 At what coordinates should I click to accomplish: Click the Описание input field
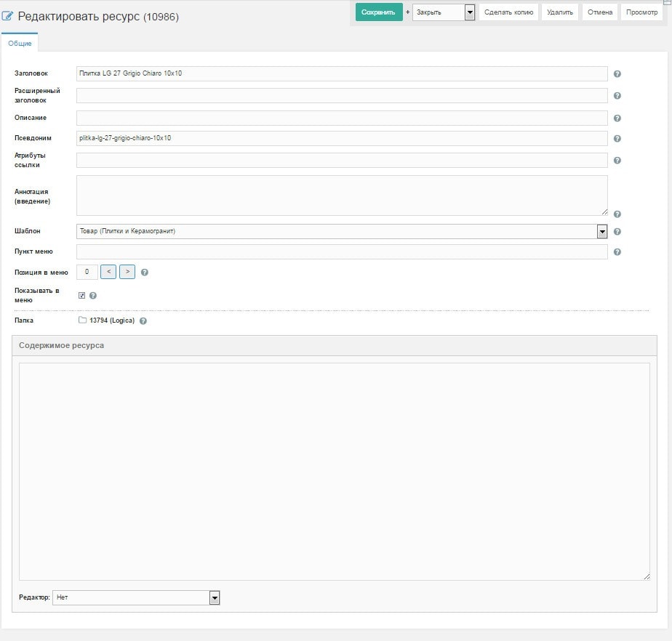(x=342, y=118)
